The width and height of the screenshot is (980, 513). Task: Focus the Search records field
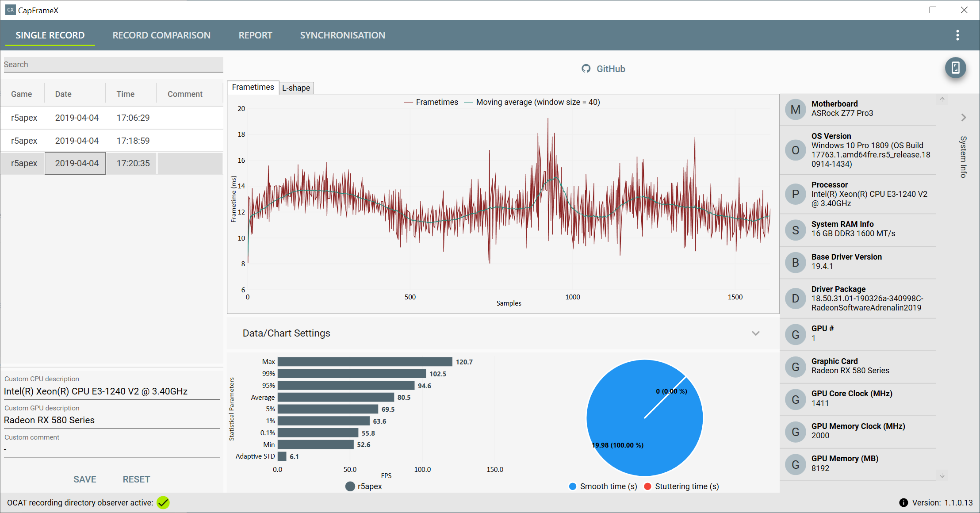113,65
